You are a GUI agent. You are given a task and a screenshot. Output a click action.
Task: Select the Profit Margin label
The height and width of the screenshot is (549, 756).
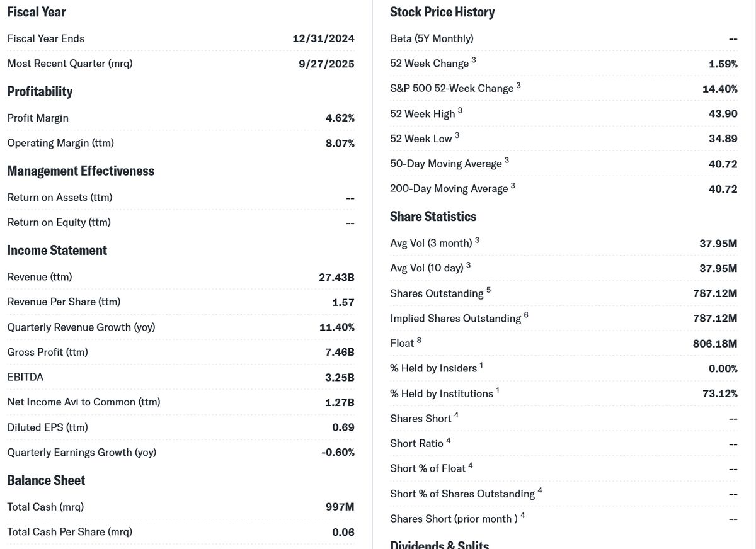pyautogui.click(x=38, y=118)
